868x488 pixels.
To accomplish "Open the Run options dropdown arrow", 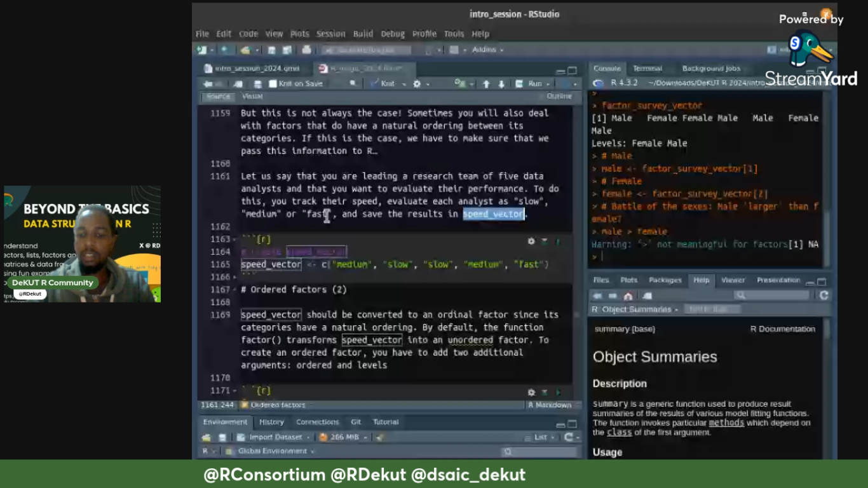I will (548, 83).
